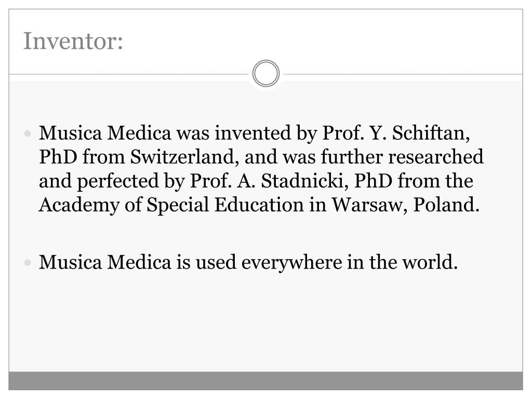Click "Musica" at the start of the second bullet

[x=71, y=263]
